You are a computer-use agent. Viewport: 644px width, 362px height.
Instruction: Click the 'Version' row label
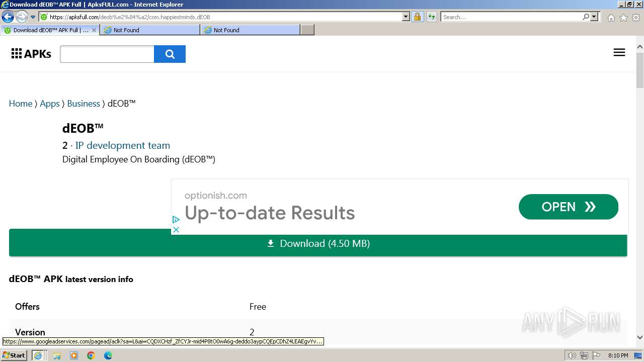point(30,332)
